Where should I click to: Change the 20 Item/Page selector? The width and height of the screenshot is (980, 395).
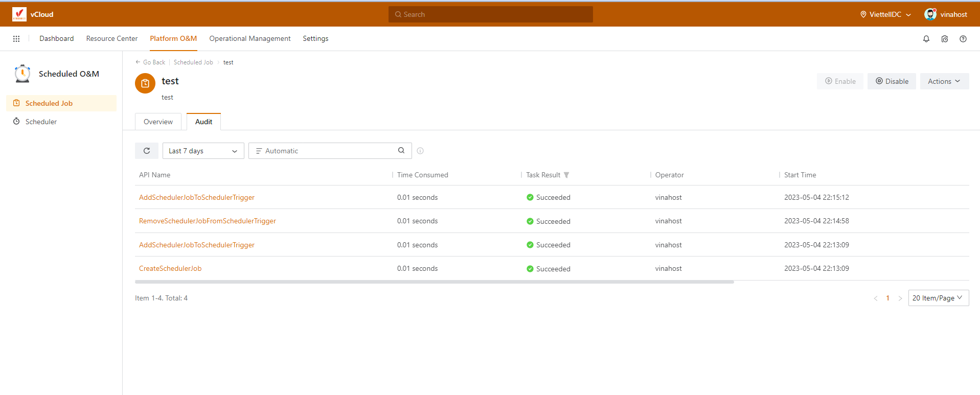point(938,298)
